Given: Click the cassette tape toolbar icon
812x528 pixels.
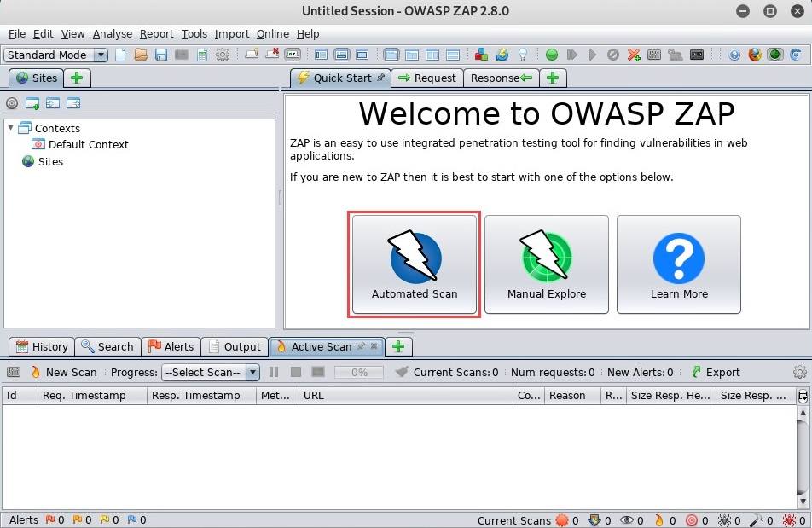Looking at the screenshot, I should coord(697,55).
